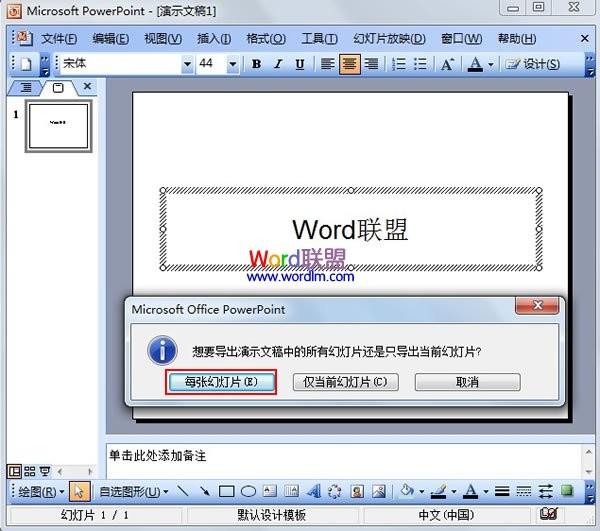Insert clip art icon
This screenshot has width=600, height=531.
click(x=357, y=491)
